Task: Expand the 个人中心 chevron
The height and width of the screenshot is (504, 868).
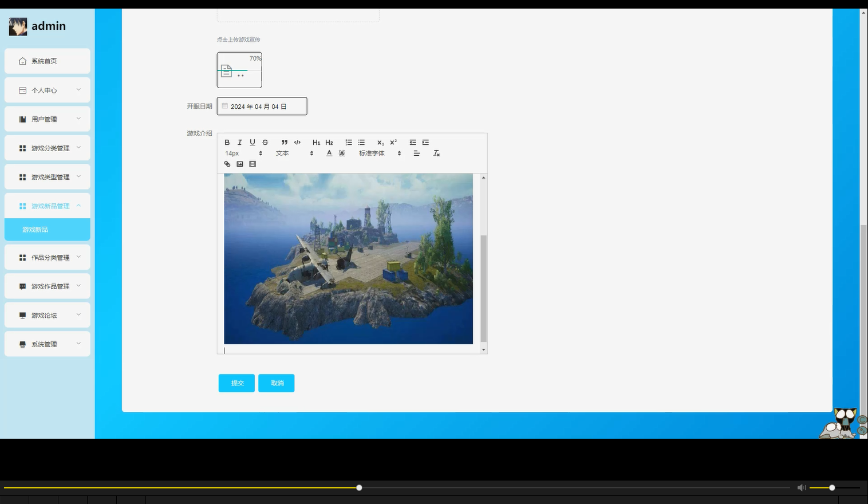Action: click(78, 90)
